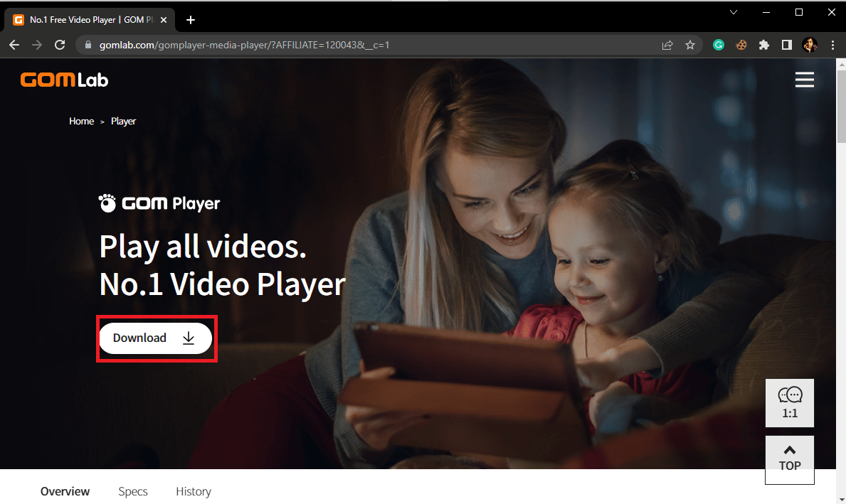
Task: Minimize the Chrome window
Action: tap(766, 12)
